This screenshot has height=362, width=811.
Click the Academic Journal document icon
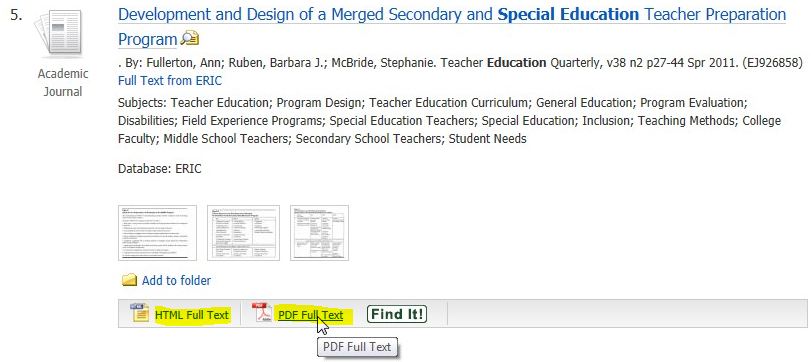click(x=58, y=33)
